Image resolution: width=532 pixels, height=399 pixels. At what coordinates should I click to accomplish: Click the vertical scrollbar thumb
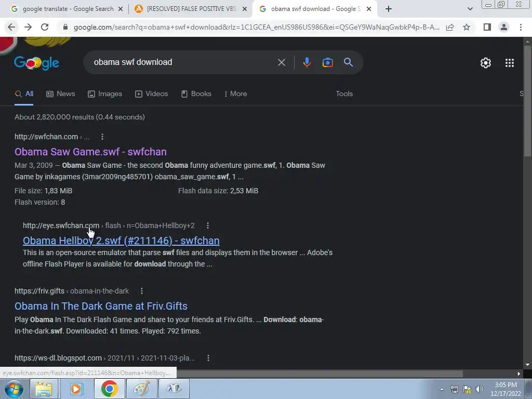[x=528, y=100]
